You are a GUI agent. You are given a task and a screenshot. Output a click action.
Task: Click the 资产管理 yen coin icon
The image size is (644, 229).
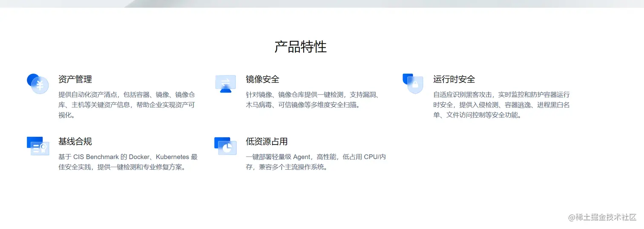(38, 84)
